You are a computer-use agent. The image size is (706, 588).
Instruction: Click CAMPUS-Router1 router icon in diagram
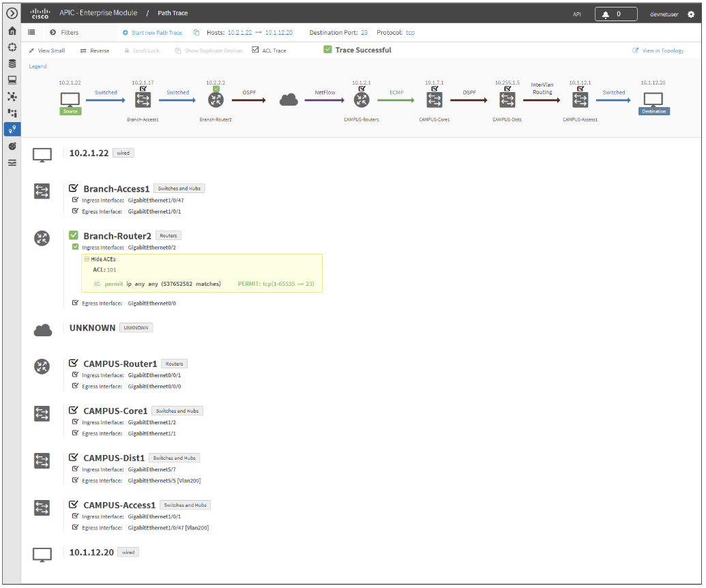(x=362, y=100)
